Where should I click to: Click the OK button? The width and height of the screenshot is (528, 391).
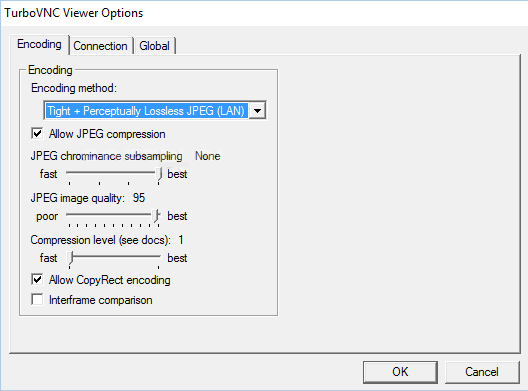(400, 372)
